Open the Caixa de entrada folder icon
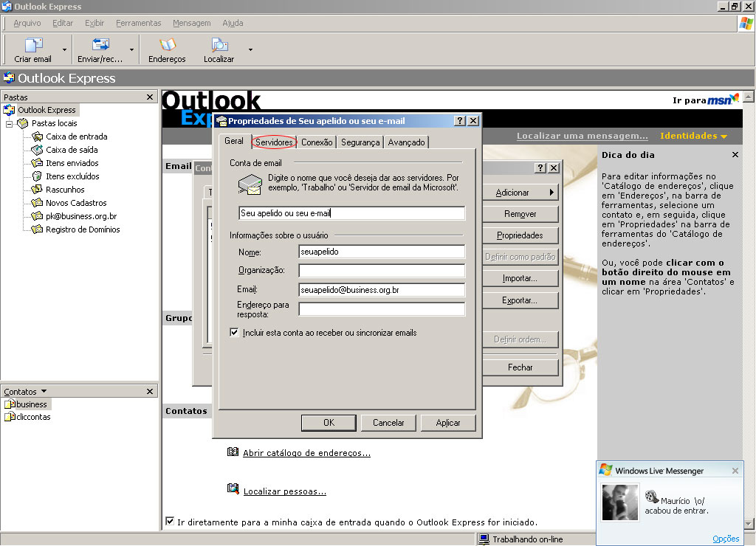Viewport: 756px width, 546px height. (x=37, y=136)
